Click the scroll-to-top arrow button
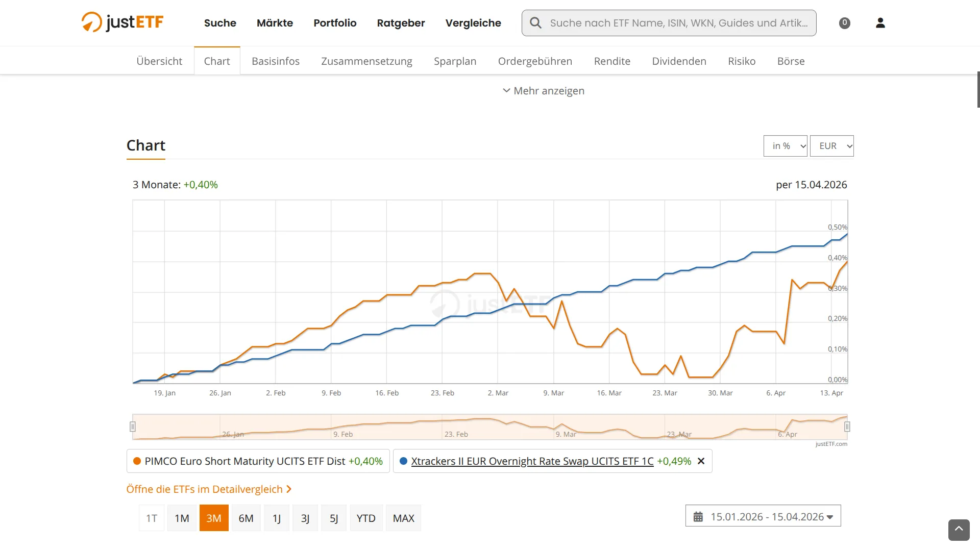Viewport: 980px width, 551px height. point(959,530)
